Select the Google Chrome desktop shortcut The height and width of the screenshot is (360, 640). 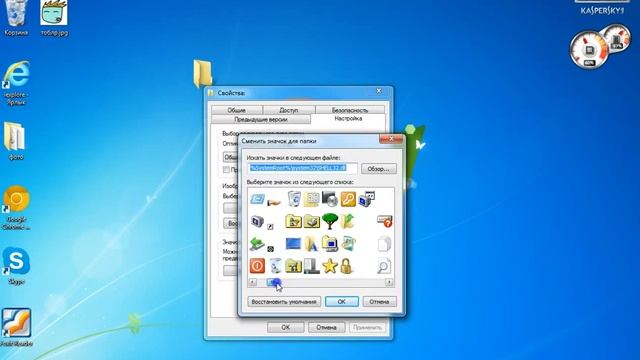click(16, 208)
